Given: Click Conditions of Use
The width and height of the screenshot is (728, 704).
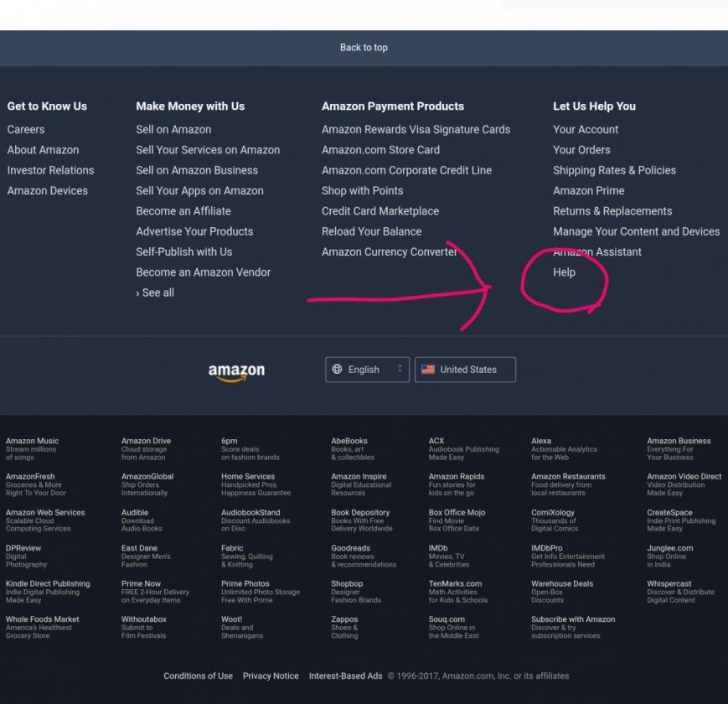Looking at the screenshot, I should [x=199, y=676].
